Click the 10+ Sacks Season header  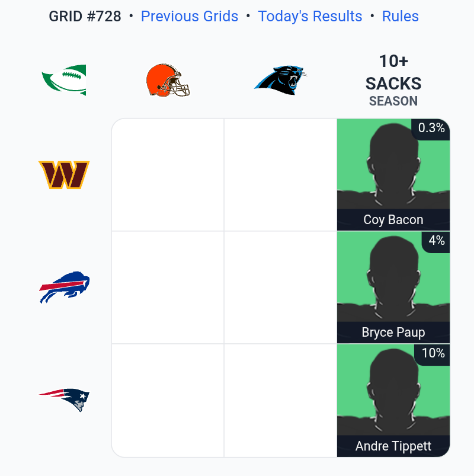(x=393, y=80)
